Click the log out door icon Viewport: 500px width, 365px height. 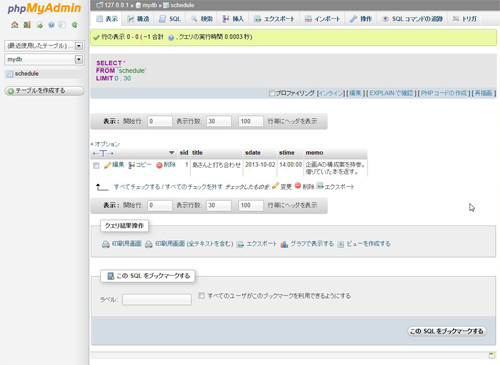click(27, 25)
